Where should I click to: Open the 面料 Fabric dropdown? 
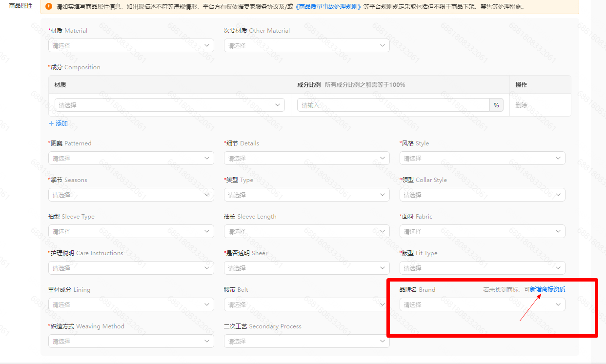click(x=482, y=231)
